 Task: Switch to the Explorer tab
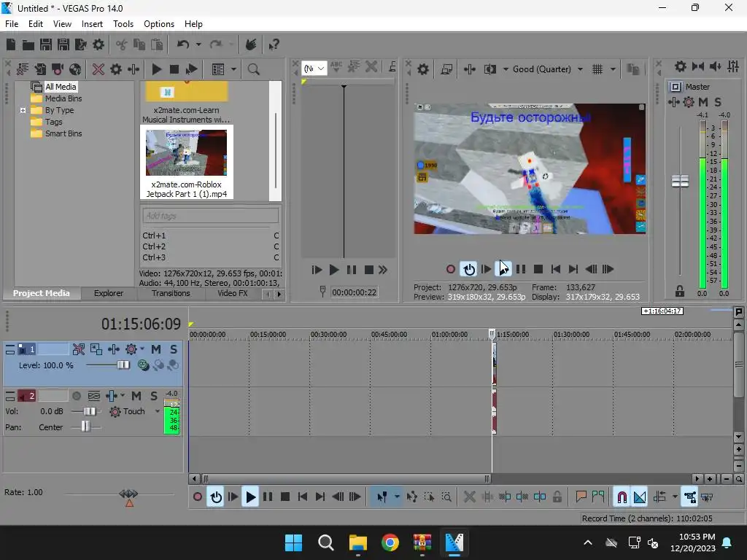click(x=109, y=293)
